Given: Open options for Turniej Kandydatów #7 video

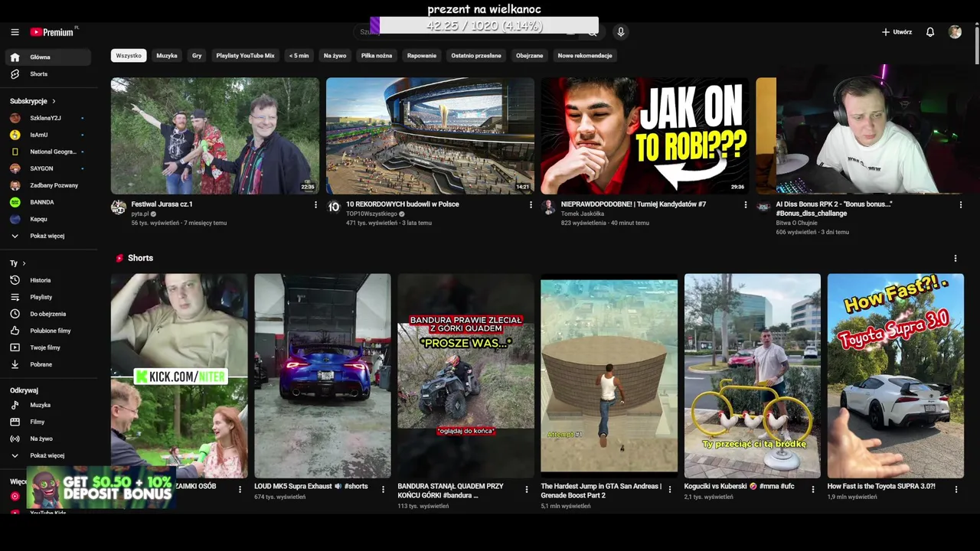Looking at the screenshot, I should point(746,205).
